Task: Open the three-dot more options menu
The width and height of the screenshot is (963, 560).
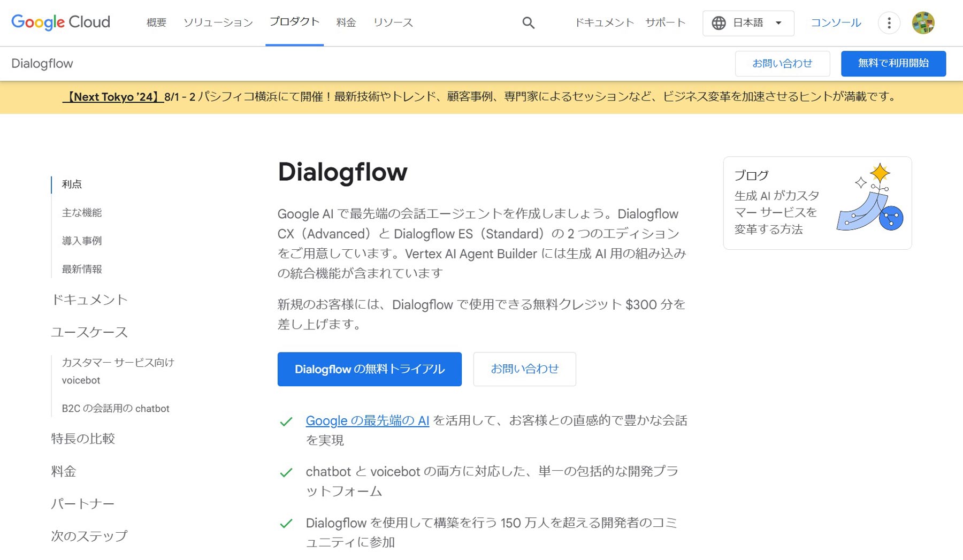Action: (889, 23)
